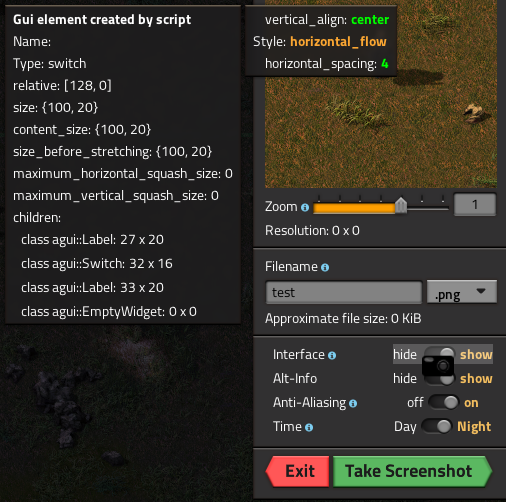Click the Filename text field containing test

coord(344,292)
